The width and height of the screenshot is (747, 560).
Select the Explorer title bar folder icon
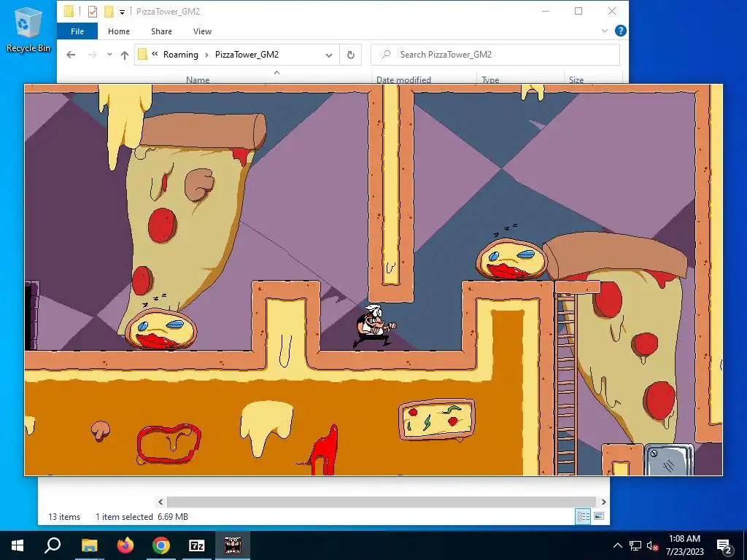tap(69, 12)
